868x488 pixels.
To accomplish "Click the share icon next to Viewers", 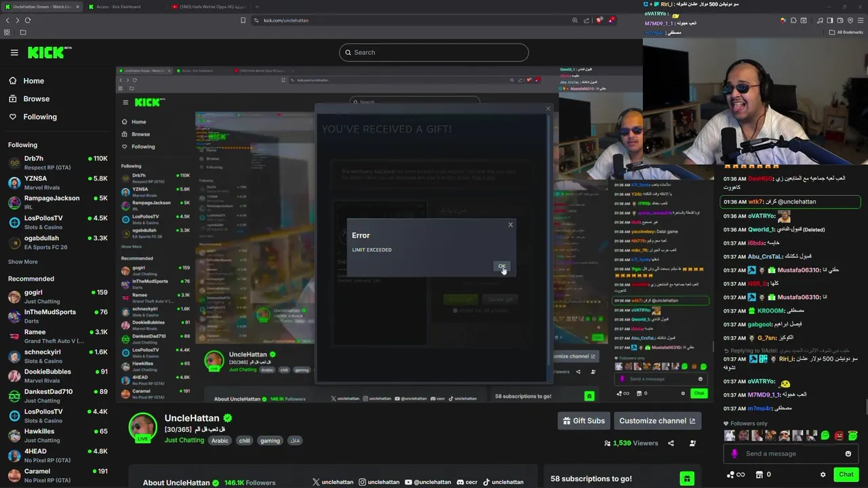I will (671, 443).
